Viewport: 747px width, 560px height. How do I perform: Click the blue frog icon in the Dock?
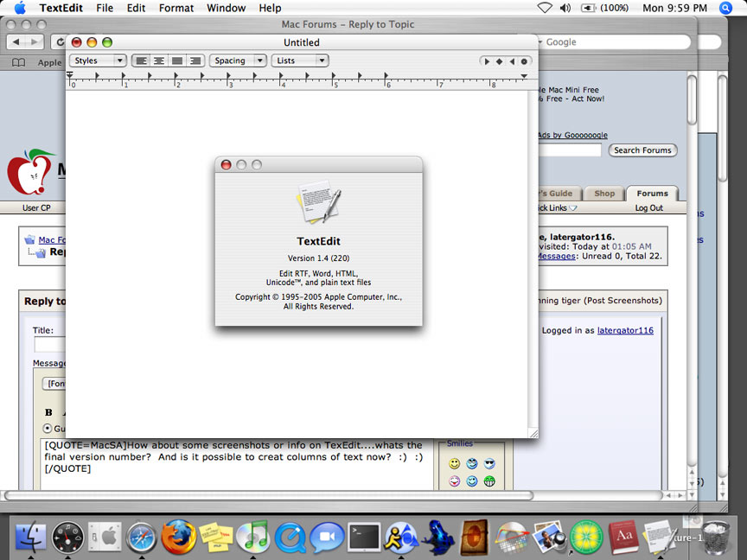click(x=438, y=538)
